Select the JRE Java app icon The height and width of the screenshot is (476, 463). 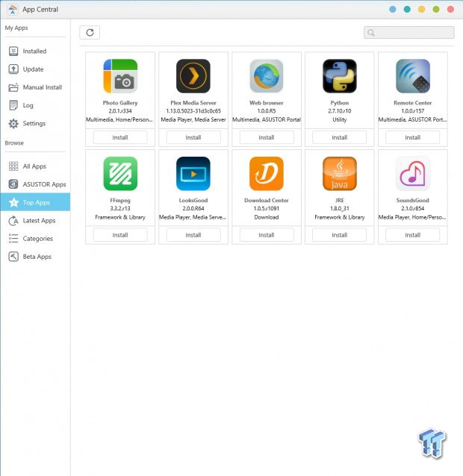(339, 174)
